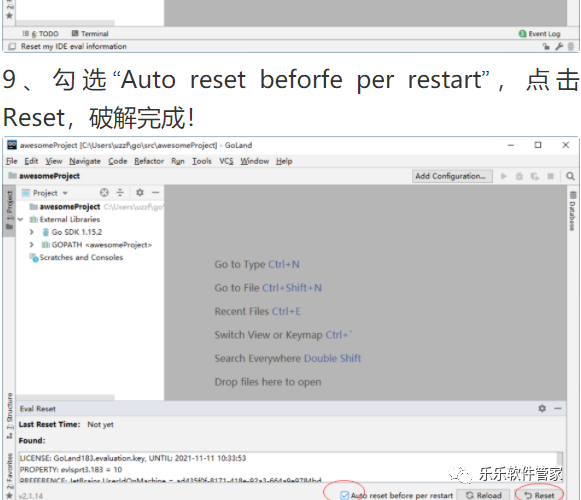This screenshot has width=581, height=500.
Task: Hide the Project tool window
Action: coord(155,193)
